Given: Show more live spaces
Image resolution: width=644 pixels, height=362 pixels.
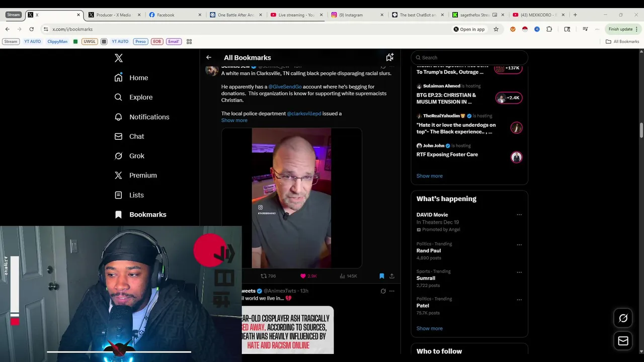Looking at the screenshot, I should [430, 176].
